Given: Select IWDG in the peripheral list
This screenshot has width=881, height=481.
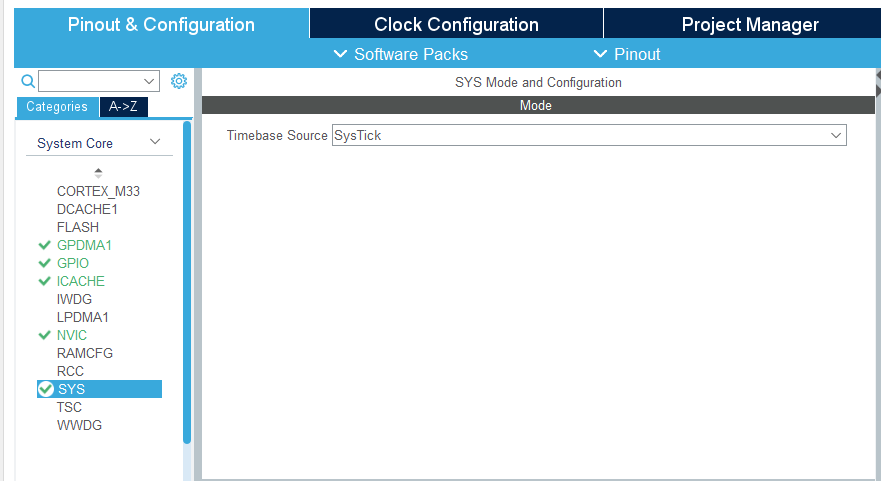Looking at the screenshot, I should [x=74, y=299].
